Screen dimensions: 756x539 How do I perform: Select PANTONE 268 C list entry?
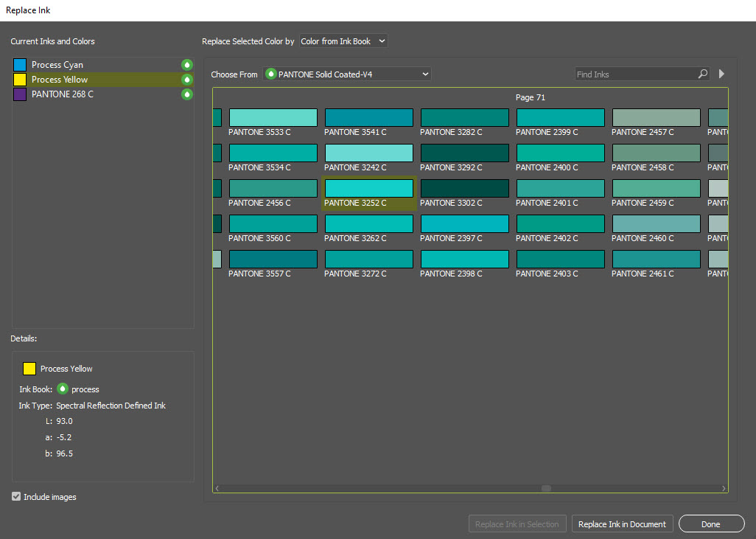[63, 94]
